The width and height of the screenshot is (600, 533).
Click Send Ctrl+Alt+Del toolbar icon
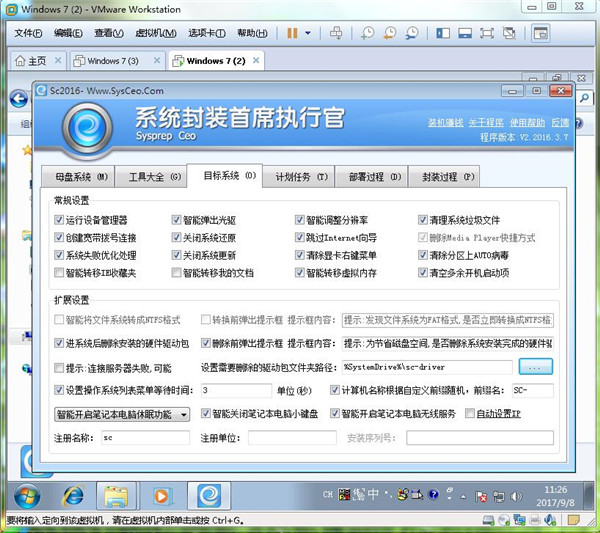click(x=336, y=33)
